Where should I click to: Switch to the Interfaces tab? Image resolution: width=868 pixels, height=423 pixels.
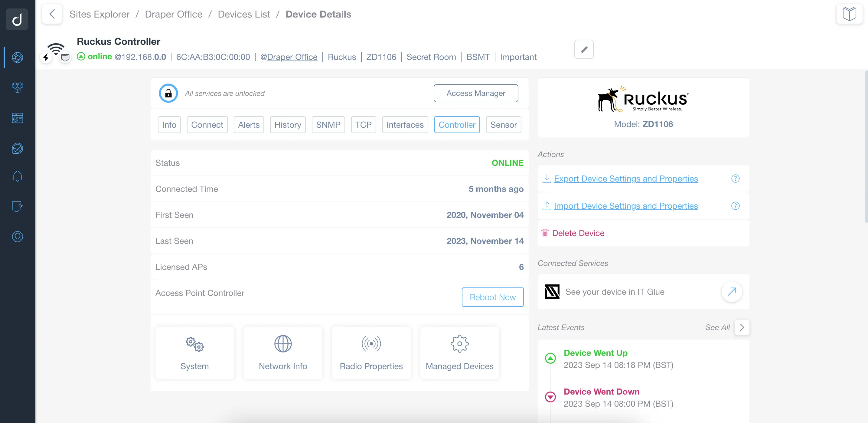tap(405, 125)
